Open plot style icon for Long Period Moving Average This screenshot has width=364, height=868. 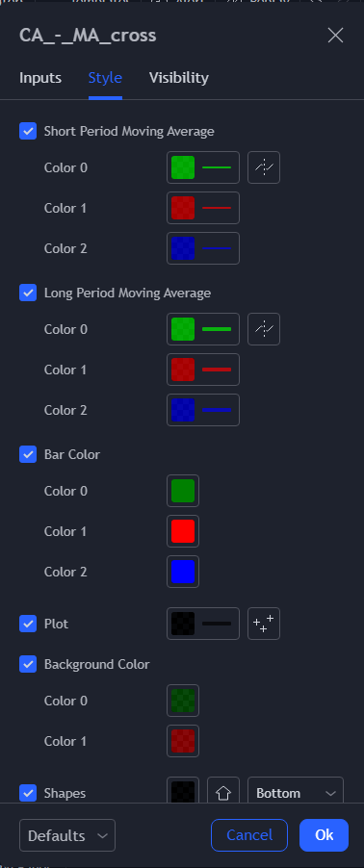(264, 329)
